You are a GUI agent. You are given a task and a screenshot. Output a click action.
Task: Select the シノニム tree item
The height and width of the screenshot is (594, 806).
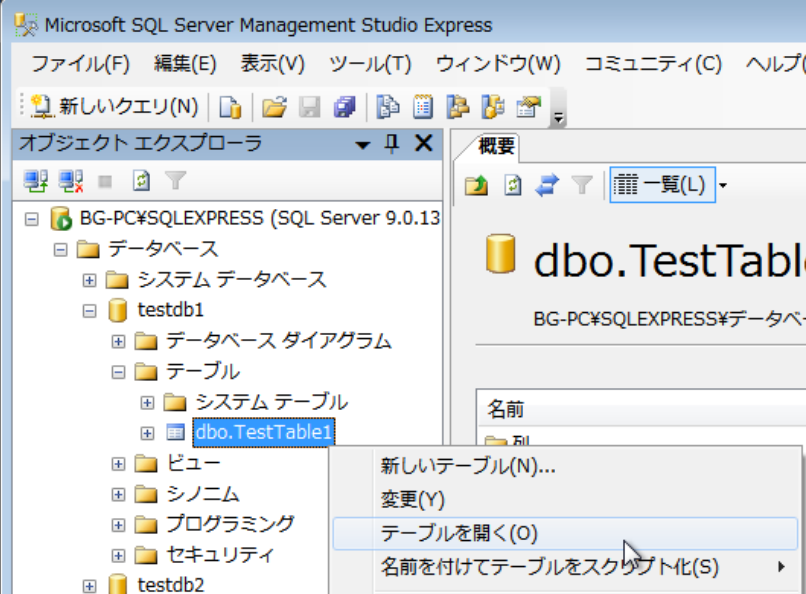(x=203, y=494)
